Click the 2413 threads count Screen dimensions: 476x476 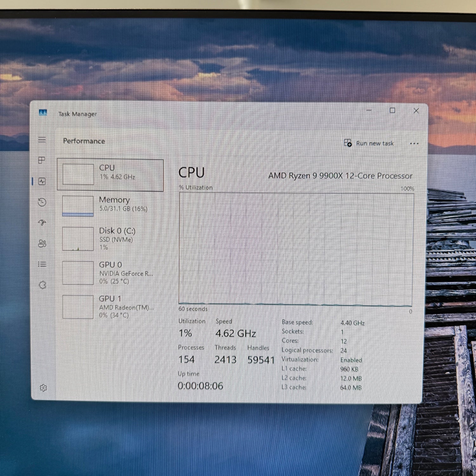(225, 360)
